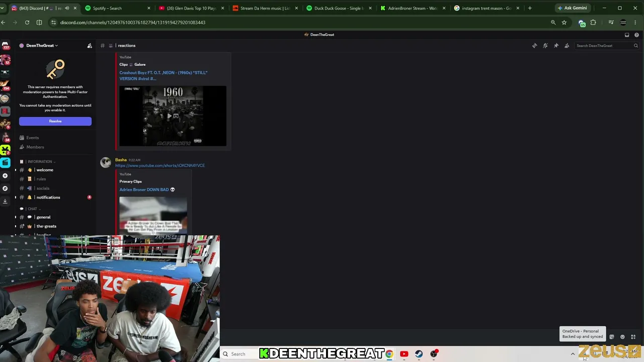Open the Adrien Broner shorts thumbnail
644x362 pixels.
153,216
